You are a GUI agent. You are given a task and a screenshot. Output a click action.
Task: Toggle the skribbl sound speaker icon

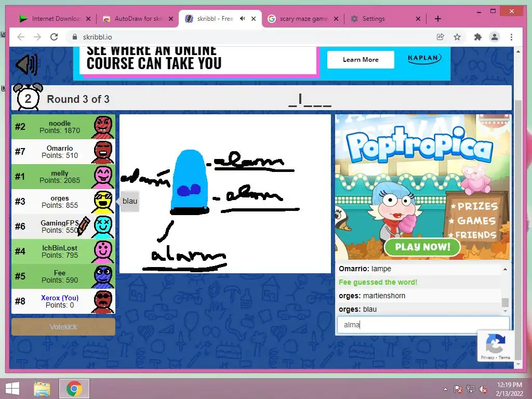(x=27, y=64)
